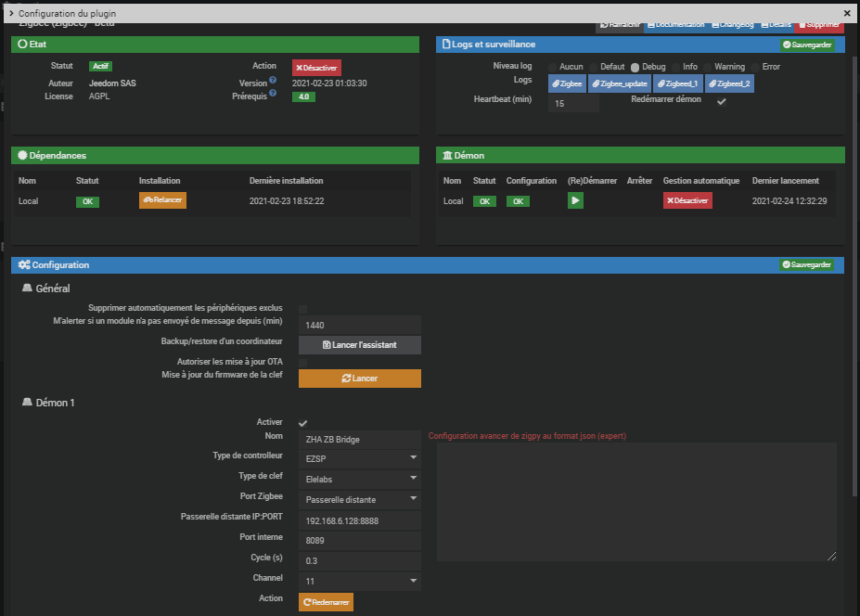This screenshot has width=860, height=616.
Task: Enable automatic removal of excluded devices
Action: 302,308
